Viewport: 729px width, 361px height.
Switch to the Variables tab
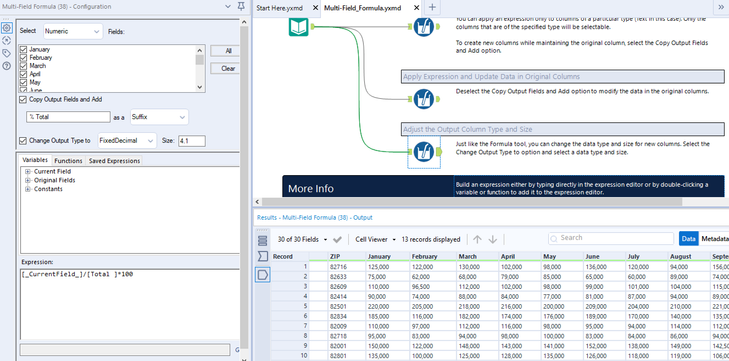click(x=35, y=160)
